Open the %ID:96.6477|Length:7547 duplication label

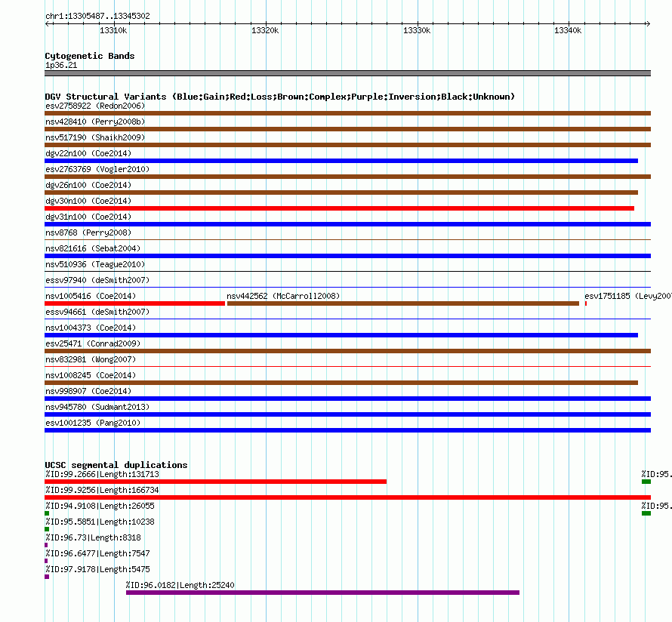(x=97, y=553)
